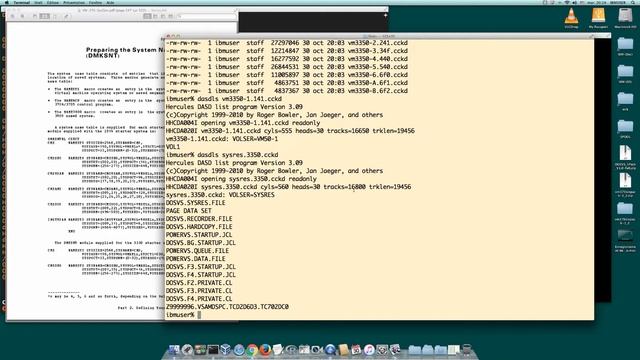Click the clock date in menu bar
Image resolution: width=640 pixels, height=360 pixels.
(x=597, y=2)
